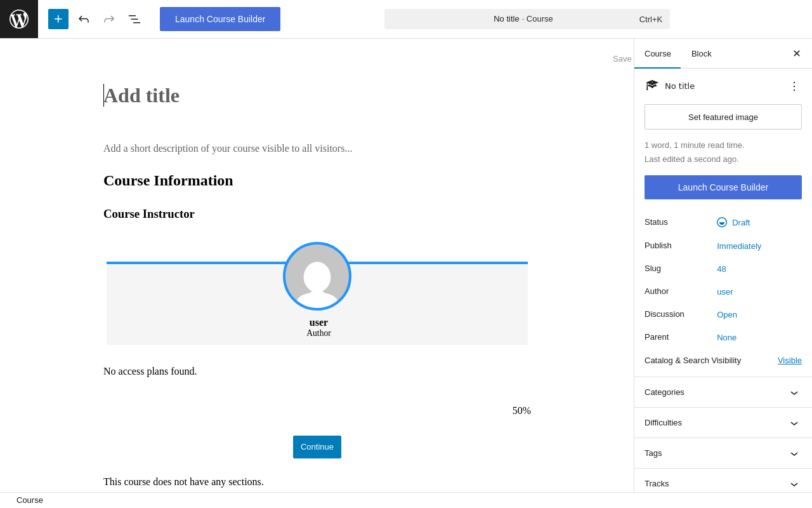Image resolution: width=812 pixels, height=508 pixels.
Task: Click the undo arrow icon
Action: click(x=84, y=19)
